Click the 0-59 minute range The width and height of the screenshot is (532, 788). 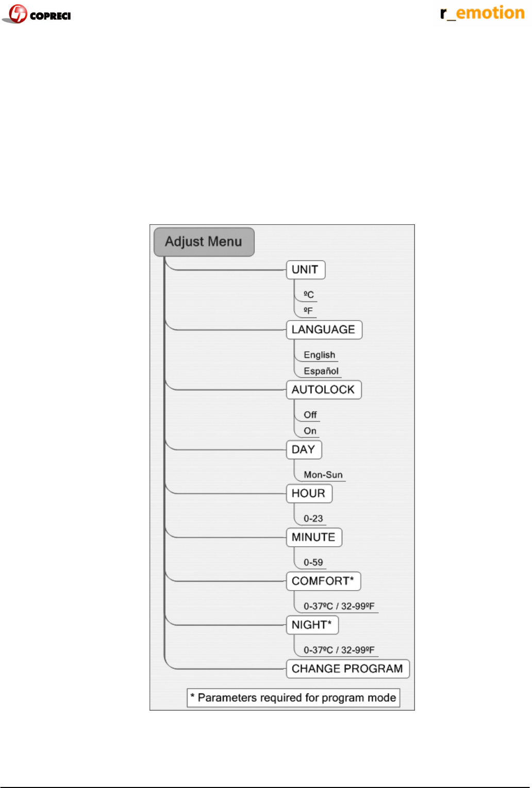313,562
